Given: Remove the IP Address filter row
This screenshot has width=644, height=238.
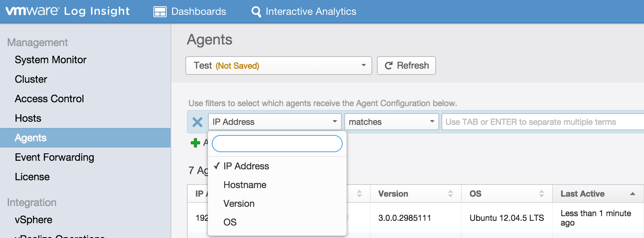Looking at the screenshot, I should (197, 122).
